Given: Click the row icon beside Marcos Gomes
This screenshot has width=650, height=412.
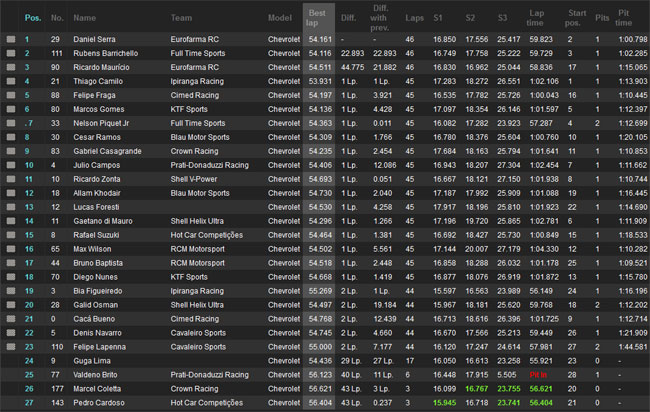Looking at the screenshot, I should coord(11,109).
